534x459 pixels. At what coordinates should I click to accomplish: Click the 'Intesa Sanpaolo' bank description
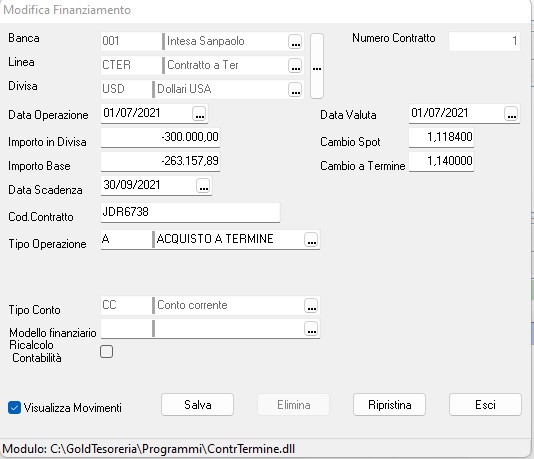[x=206, y=41]
